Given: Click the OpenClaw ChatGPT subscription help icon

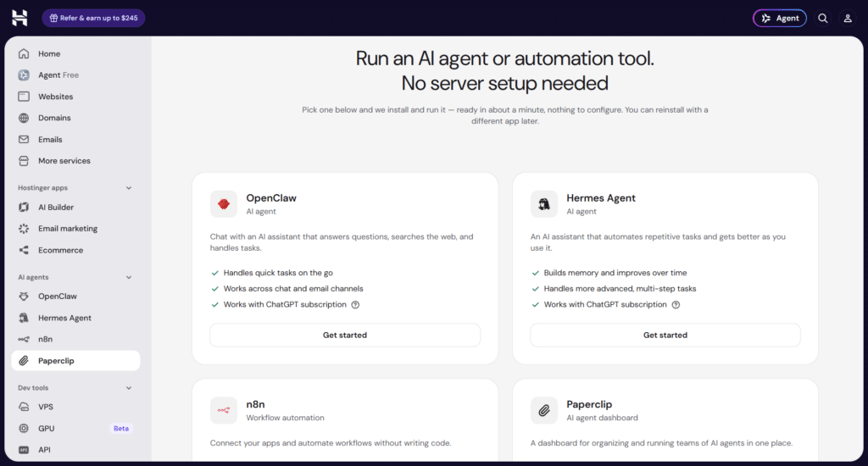Looking at the screenshot, I should click(355, 305).
